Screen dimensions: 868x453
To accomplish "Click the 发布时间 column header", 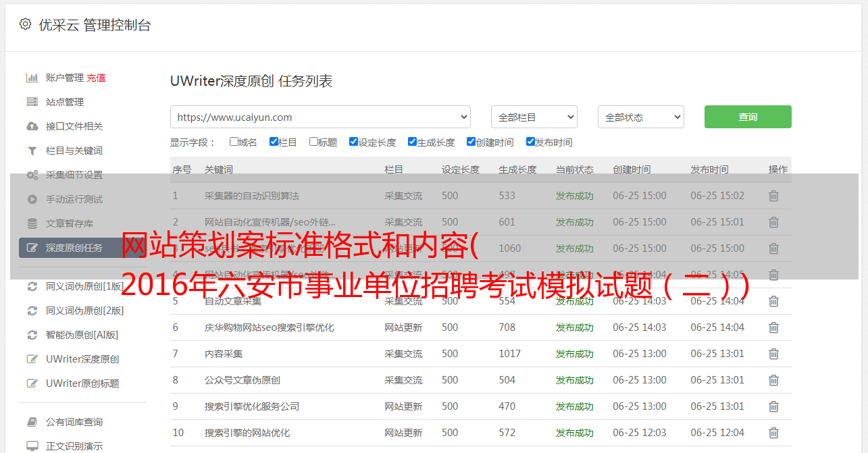I will tap(709, 169).
